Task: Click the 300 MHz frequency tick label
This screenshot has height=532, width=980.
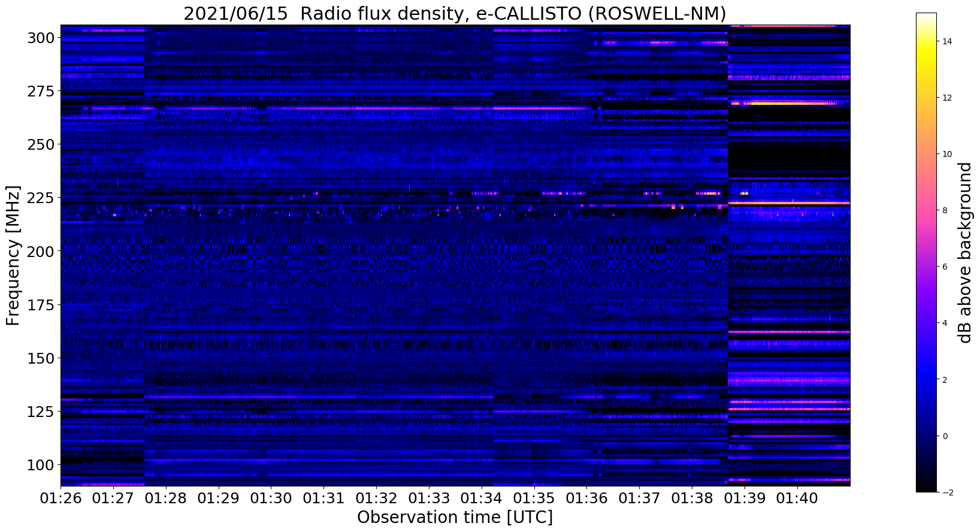Action: [x=41, y=38]
